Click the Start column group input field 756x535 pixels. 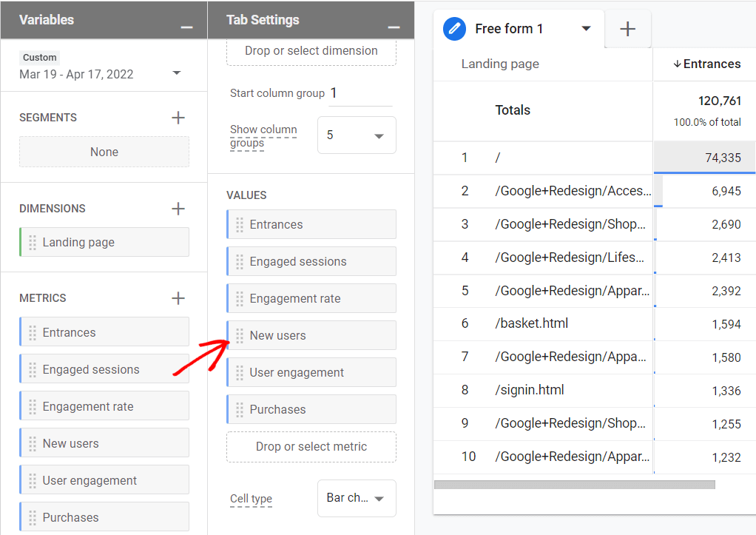[x=360, y=92]
